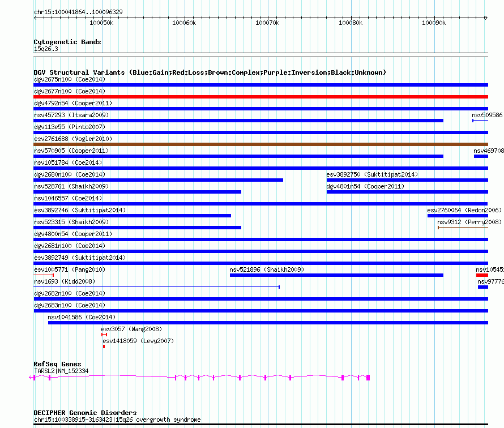Click the tiny red esv1418059 marker
This screenshot has width=504, height=428.
(104, 346)
